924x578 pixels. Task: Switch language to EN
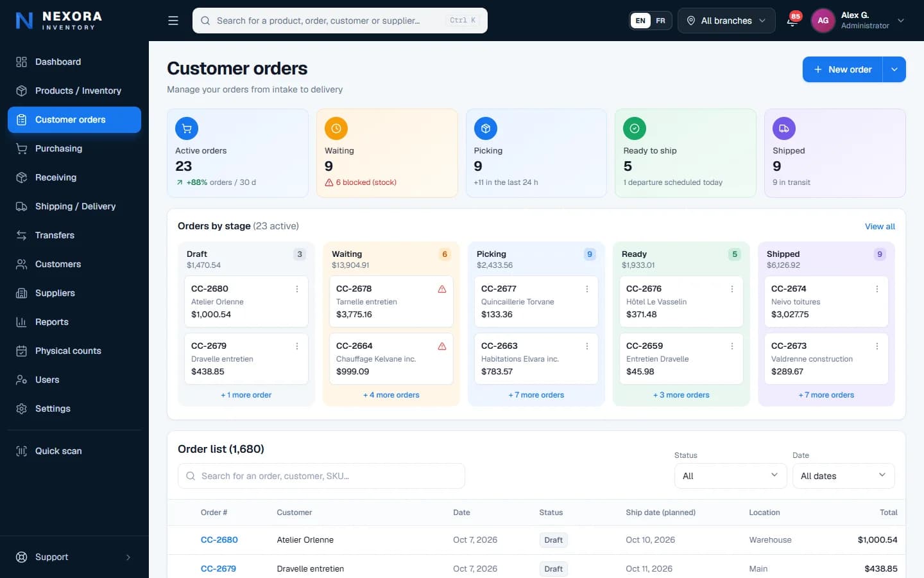(x=640, y=21)
